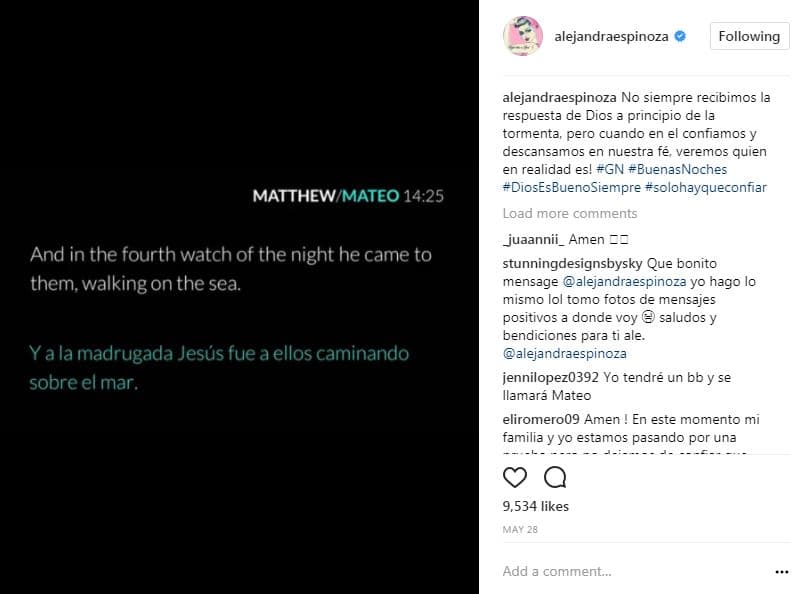Open the #DiosEsBuenoSiempre hashtag link
The image size is (795, 594).
pos(571,188)
